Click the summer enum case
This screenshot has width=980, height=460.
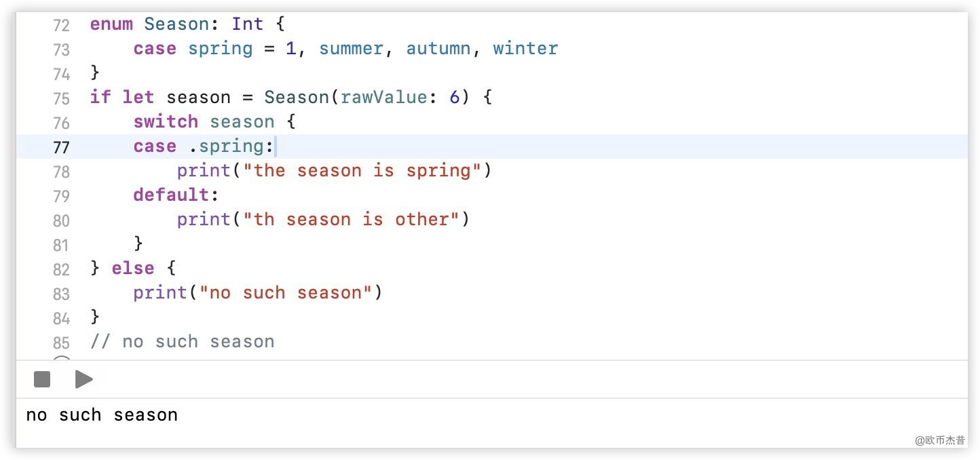pos(351,49)
